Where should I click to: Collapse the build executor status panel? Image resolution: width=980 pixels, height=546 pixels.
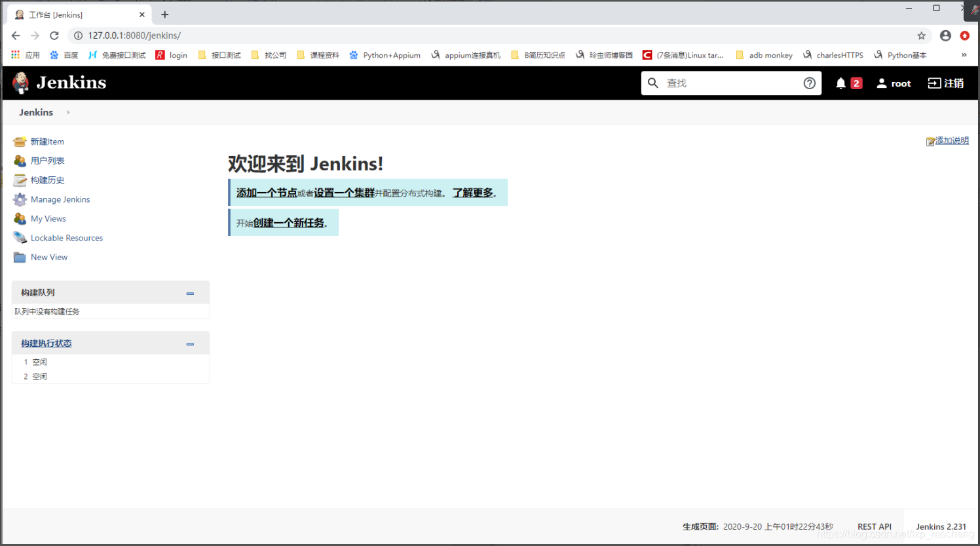190,343
